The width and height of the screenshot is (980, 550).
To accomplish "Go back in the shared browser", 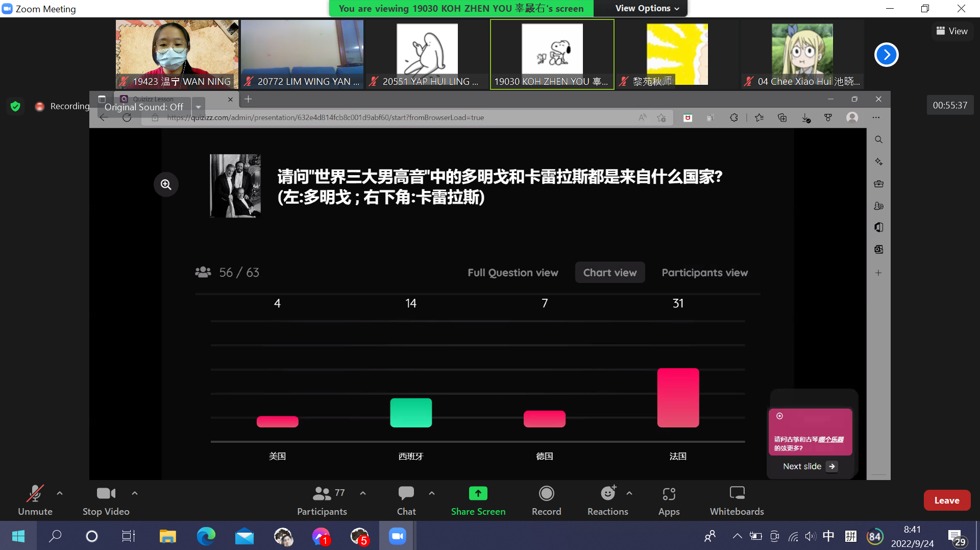I will (104, 117).
